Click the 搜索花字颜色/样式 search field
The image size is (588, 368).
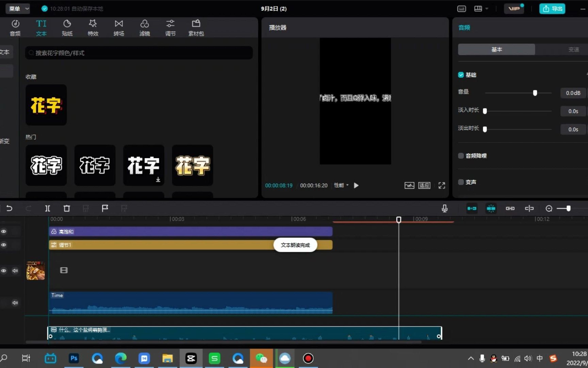[139, 53]
